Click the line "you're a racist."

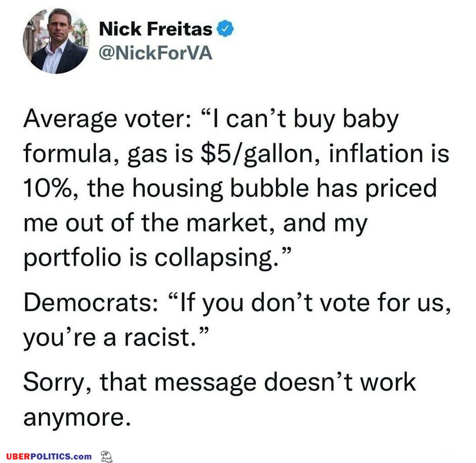click(116, 338)
